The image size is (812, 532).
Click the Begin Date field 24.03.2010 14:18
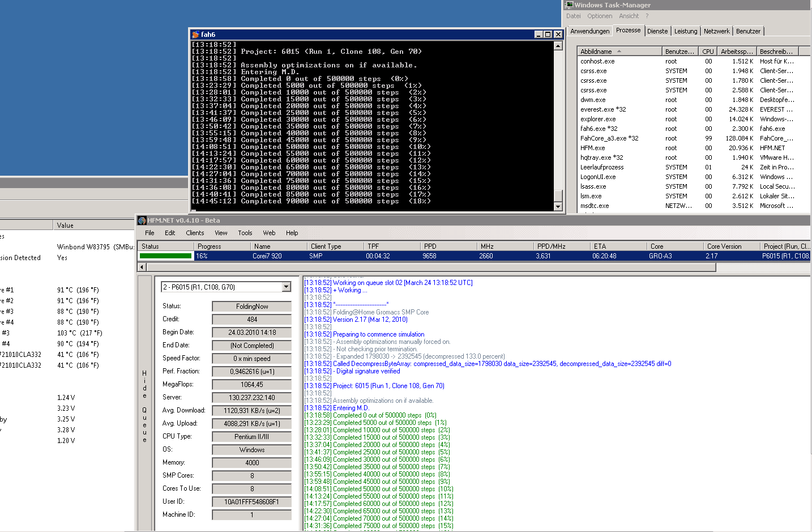click(x=252, y=333)
